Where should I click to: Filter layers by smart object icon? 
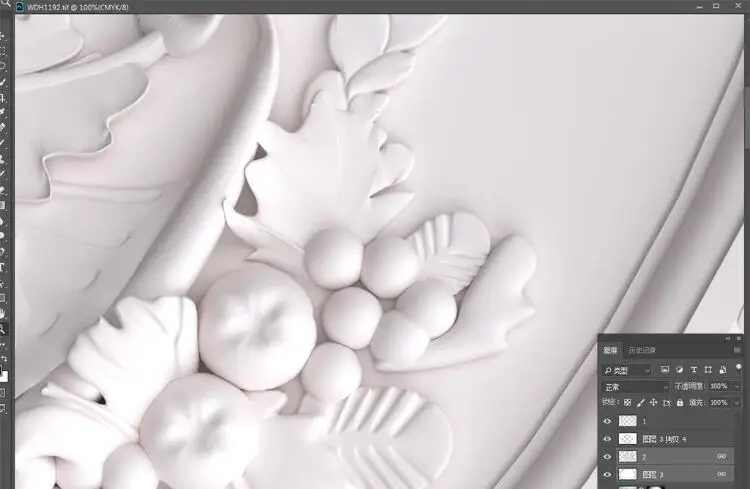pyautogui.click(x=723, y=369)
